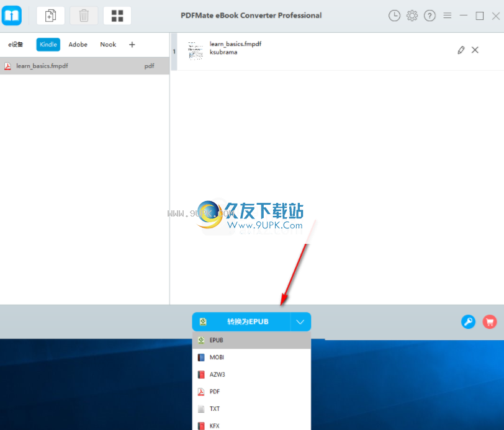Select the Kindle tab
This screenshot has height=430, width=504.
point(48,44)
